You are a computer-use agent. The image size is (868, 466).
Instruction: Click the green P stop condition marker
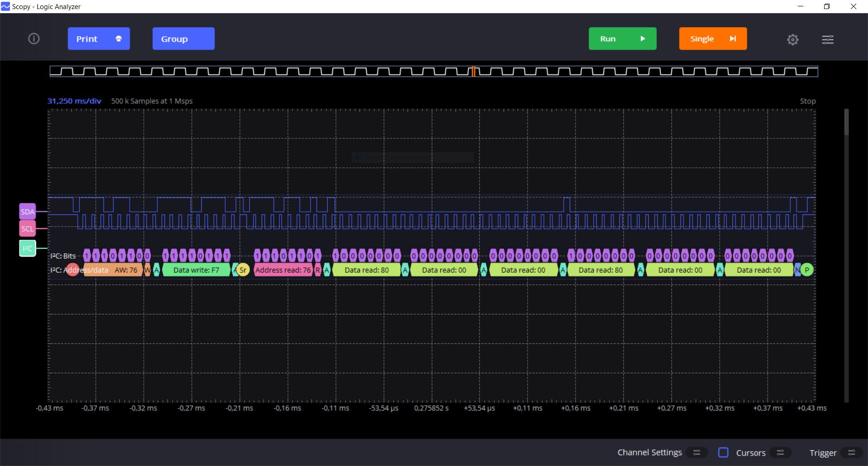807,270
